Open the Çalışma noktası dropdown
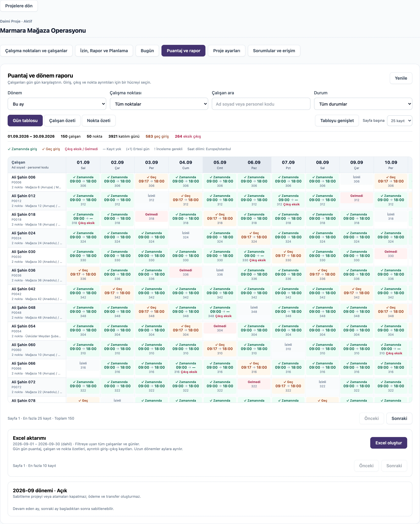Screen dimensions: 420x524 [159, 104]
